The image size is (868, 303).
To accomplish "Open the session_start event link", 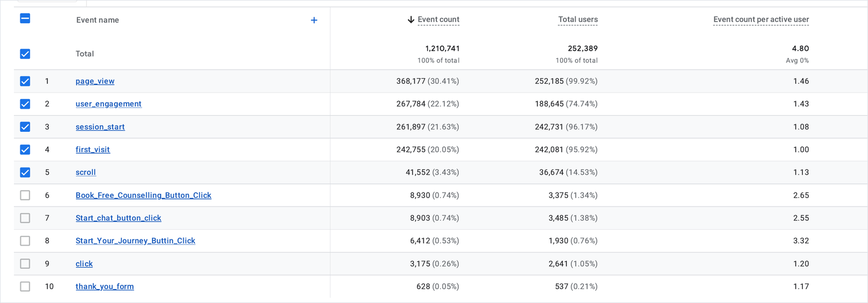I will tap(100, 127).
